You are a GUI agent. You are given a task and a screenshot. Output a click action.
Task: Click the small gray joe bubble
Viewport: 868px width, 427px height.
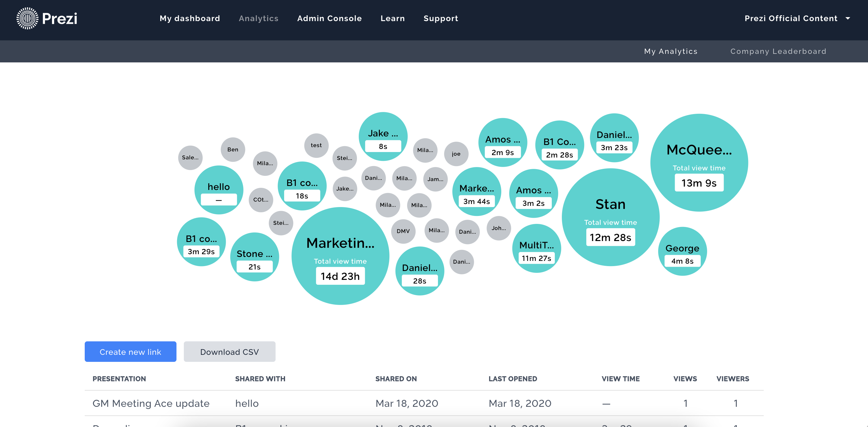tap(456, 154)
